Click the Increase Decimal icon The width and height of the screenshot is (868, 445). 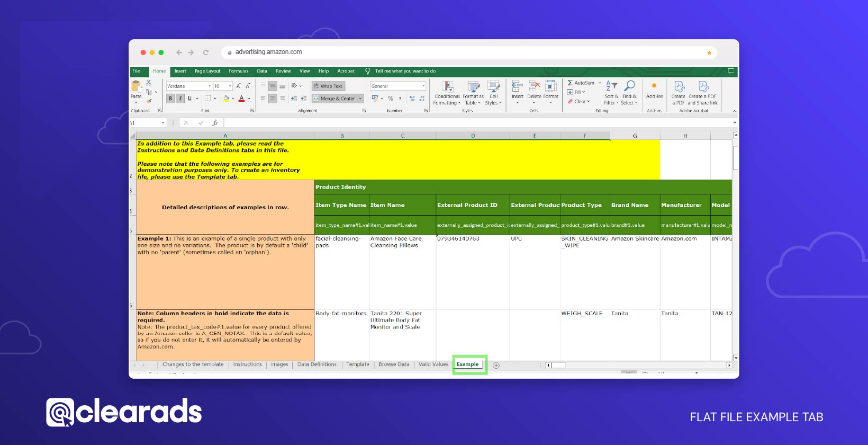412,99
